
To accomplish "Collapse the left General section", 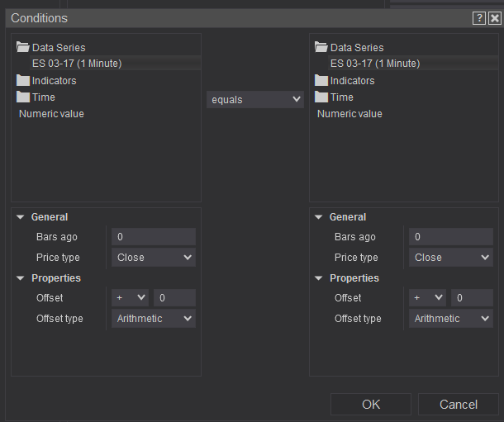I will [21, 217].
